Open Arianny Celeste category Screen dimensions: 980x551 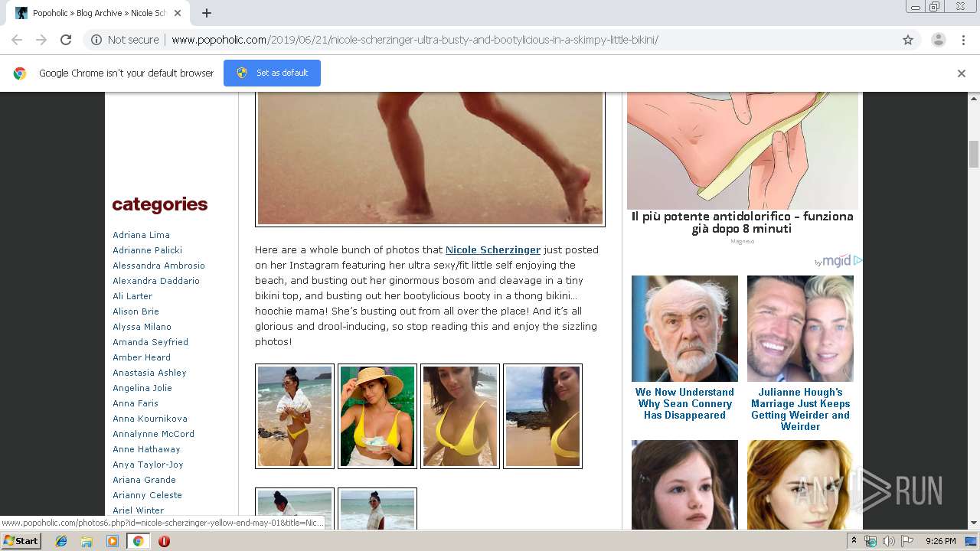147,495
